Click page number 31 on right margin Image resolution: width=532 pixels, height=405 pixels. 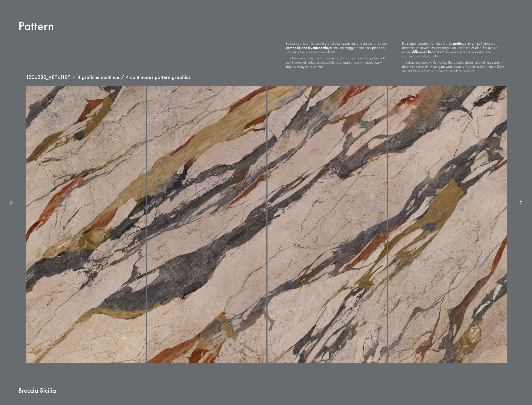click(x=521, y=202)
